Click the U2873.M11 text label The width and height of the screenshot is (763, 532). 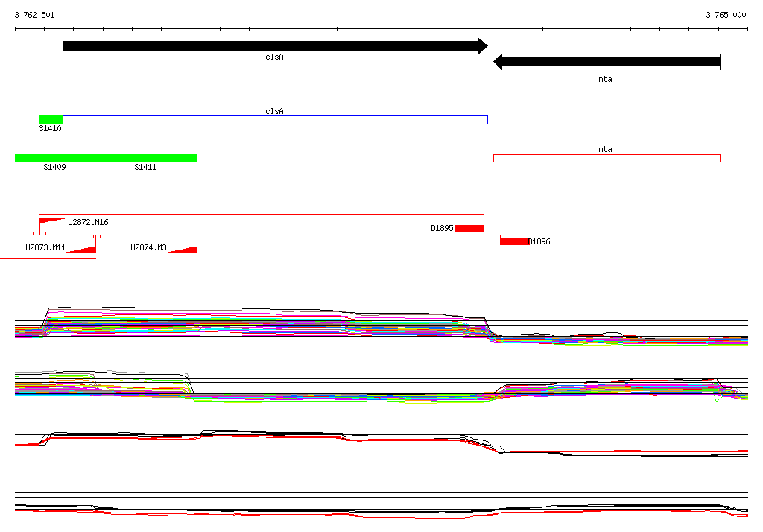[x=45, y=248]
